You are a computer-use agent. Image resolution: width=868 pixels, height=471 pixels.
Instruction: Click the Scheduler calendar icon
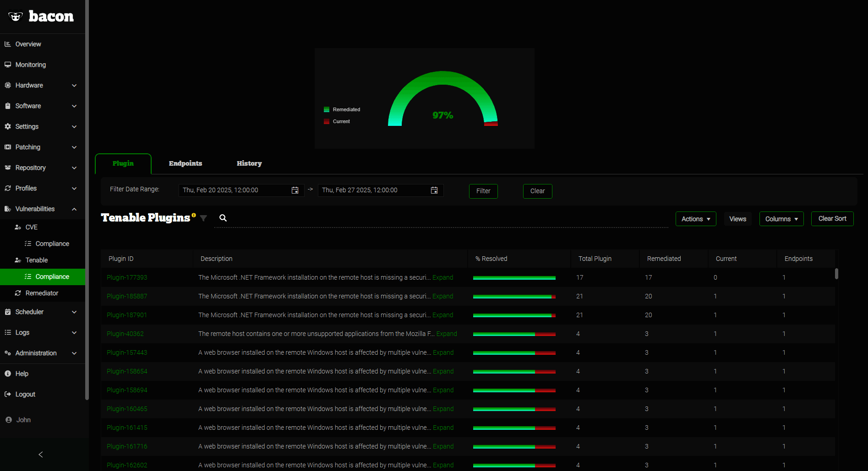8,312
